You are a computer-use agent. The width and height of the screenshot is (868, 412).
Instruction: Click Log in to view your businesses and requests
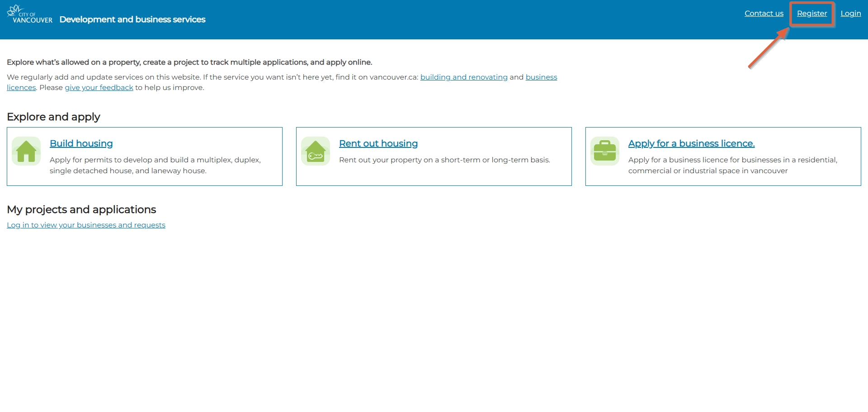[86, 225]
